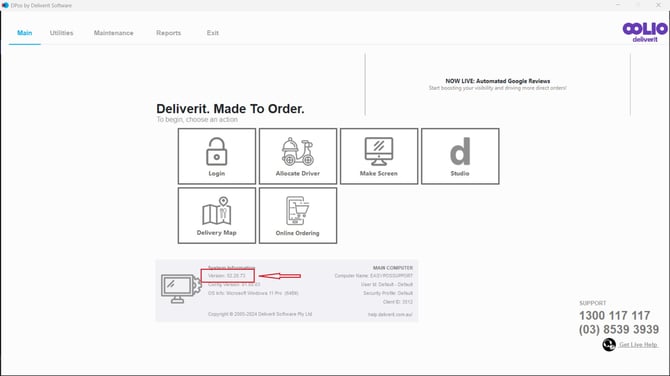Open the Delivery Map icon tile
670x376 pixels.
point(217,216)
